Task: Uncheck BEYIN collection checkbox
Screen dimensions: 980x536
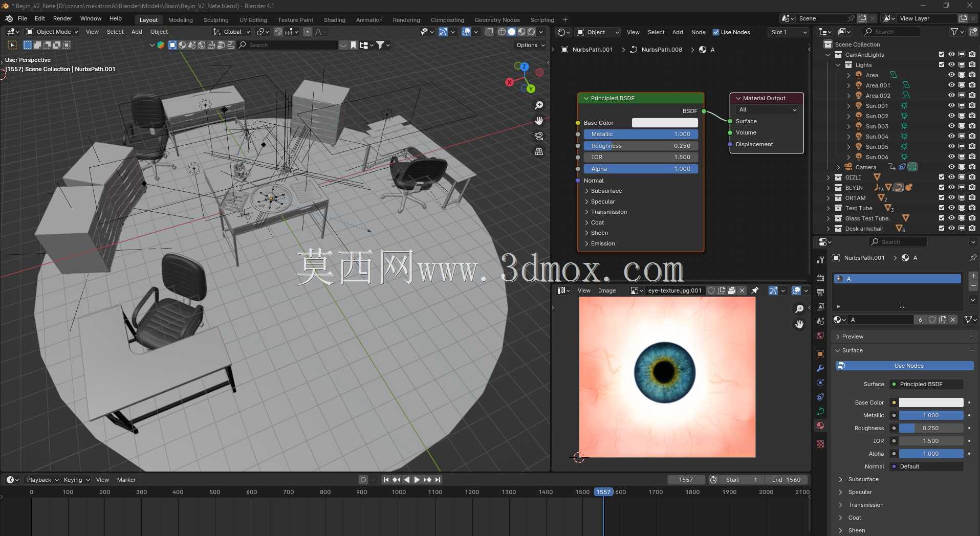Action: 941,188
